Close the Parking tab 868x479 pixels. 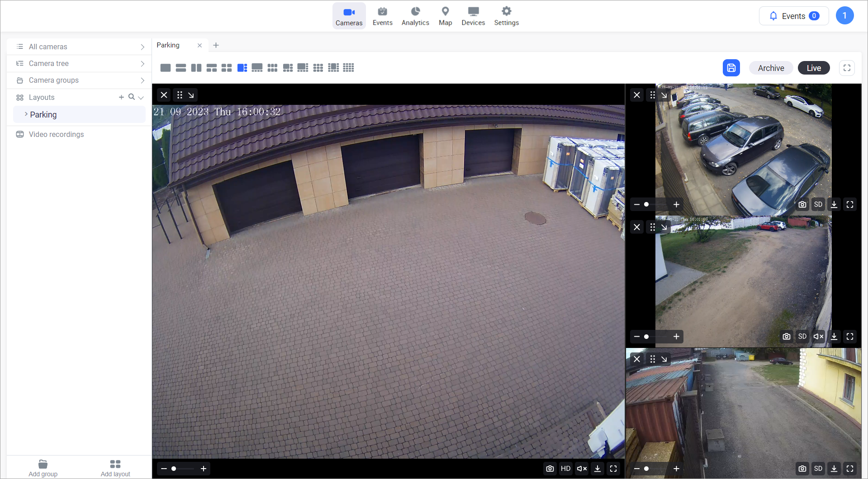199,45
